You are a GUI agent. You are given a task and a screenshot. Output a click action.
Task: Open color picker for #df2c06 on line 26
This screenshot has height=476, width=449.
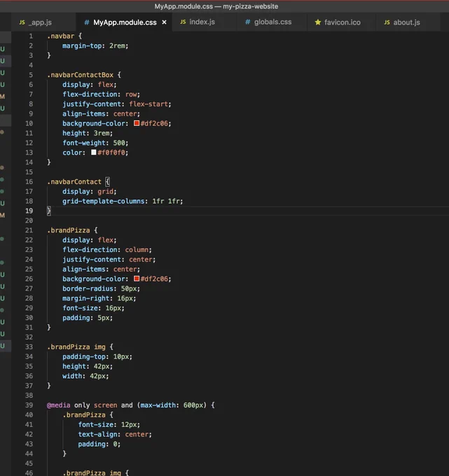(137, 279)
